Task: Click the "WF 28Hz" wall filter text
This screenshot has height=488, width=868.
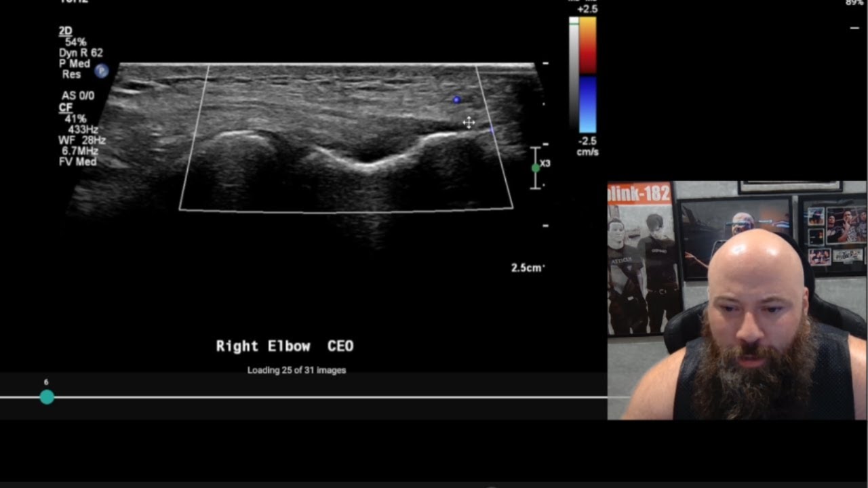Action: [x=82, y=140]
